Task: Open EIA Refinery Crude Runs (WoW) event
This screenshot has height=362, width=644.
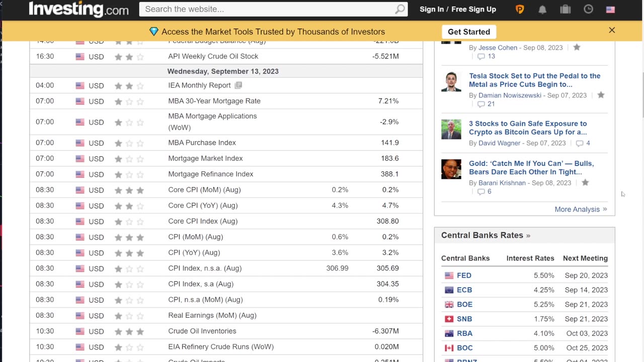Action: pyautogui.click(x=221, y=346)
